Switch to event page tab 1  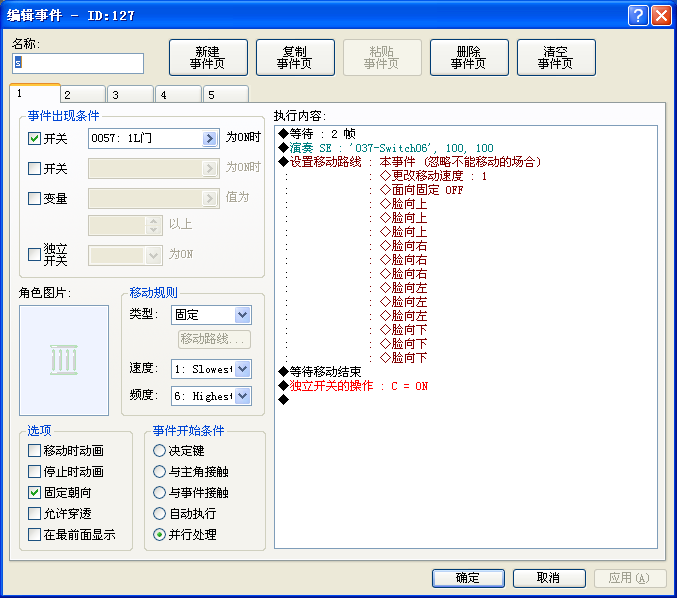35,93
